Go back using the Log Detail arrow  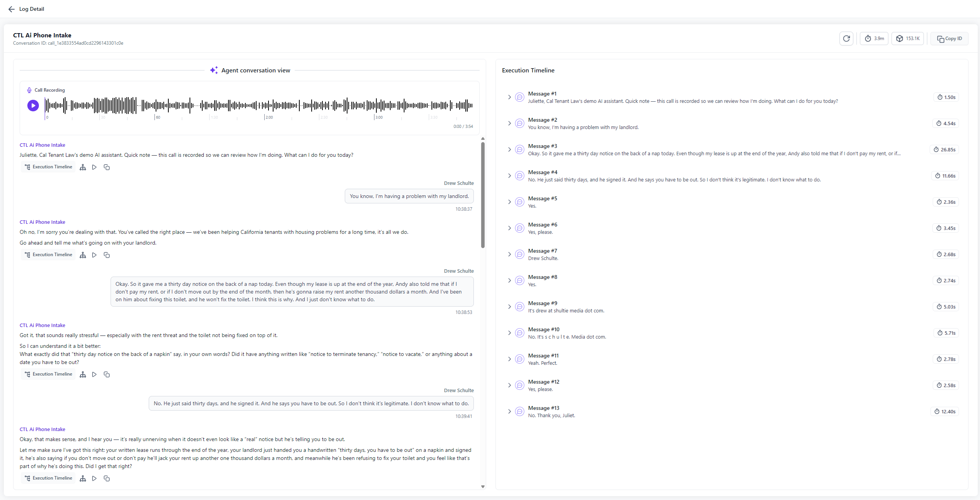12,9
